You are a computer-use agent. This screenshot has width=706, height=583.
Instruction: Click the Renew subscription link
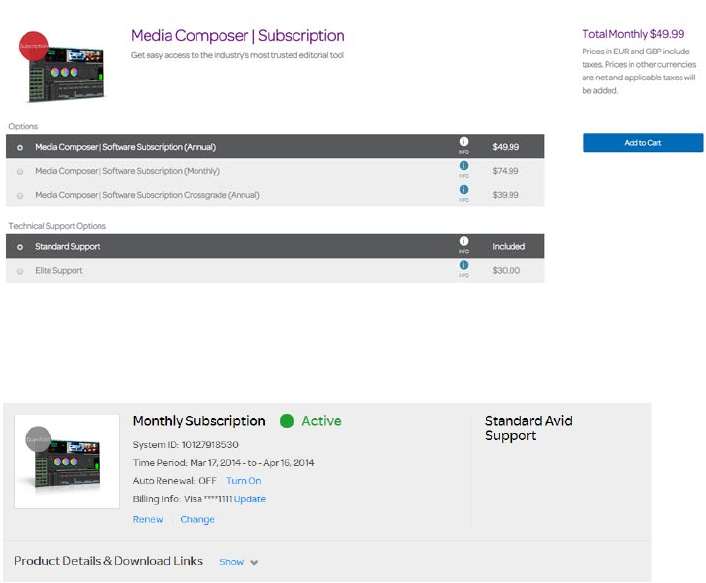click(148, 520)
